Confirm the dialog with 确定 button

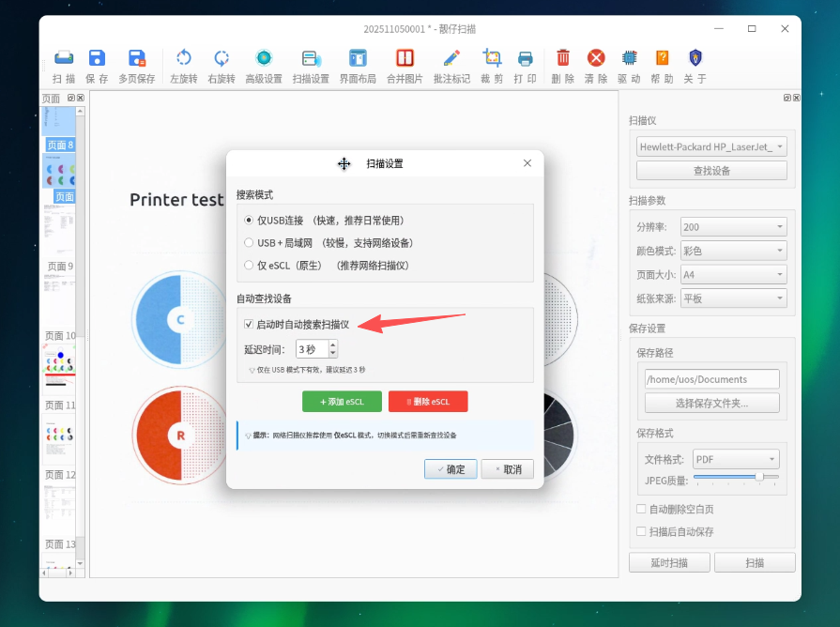coord(451,469)
